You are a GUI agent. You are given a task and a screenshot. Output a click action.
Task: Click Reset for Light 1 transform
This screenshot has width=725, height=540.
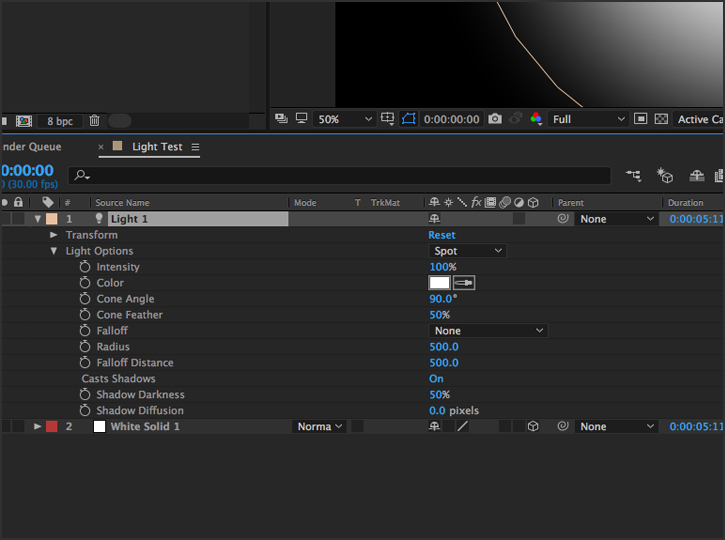coord(442,235)
